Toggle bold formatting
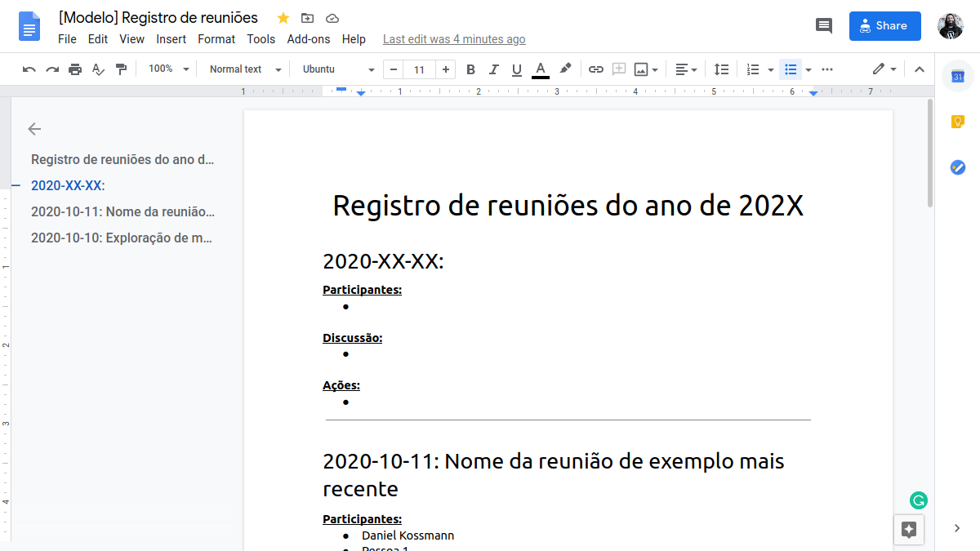The height and width of the screenshot is (551, 980). click(x=470, y=69)
